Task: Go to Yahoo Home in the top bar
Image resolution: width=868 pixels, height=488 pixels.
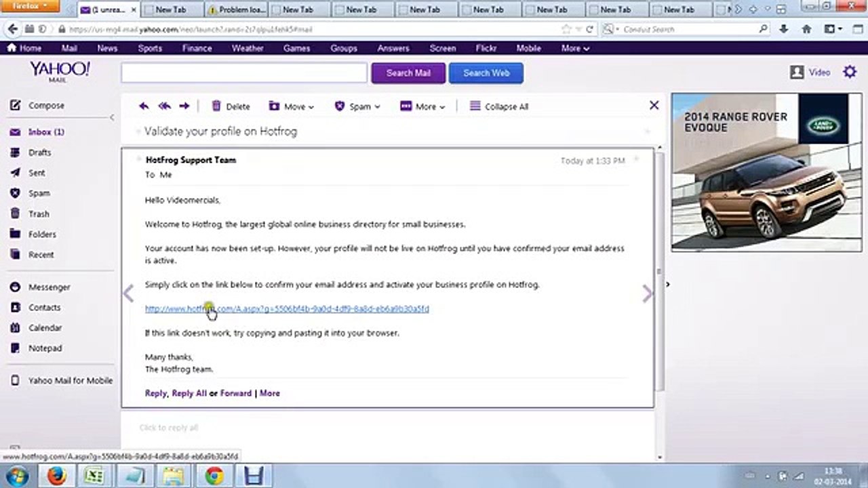Action: pos(24,48)
